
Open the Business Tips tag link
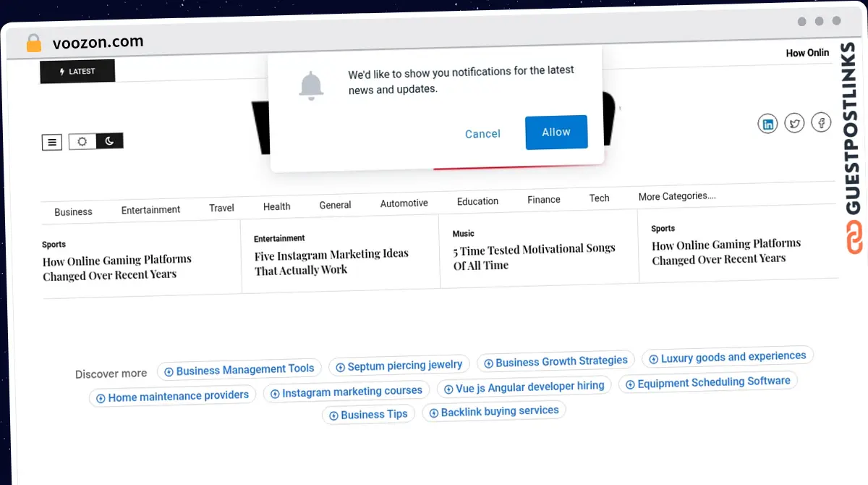point(368,414)
